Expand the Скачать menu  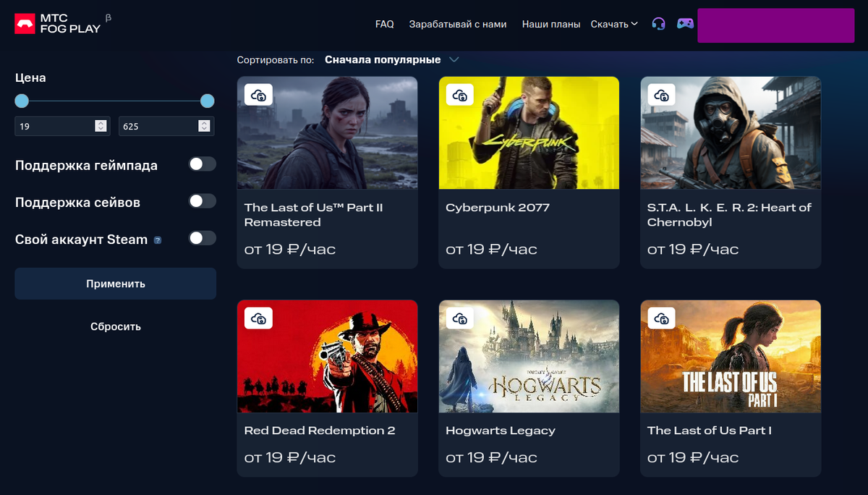(x=614, y=24)
